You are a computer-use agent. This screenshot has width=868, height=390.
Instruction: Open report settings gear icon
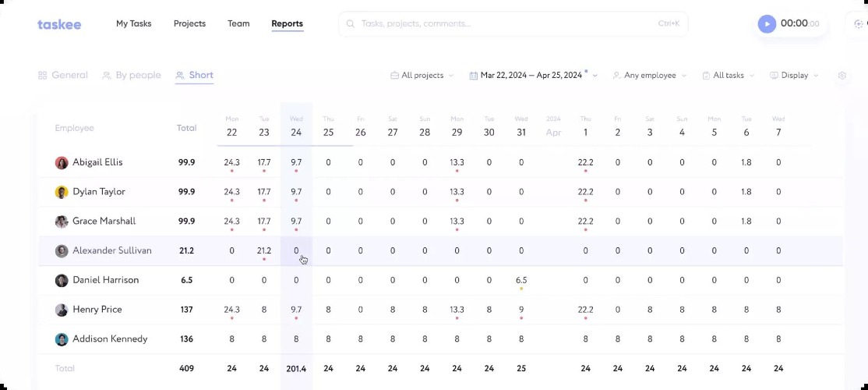click(x=842, y=76)
